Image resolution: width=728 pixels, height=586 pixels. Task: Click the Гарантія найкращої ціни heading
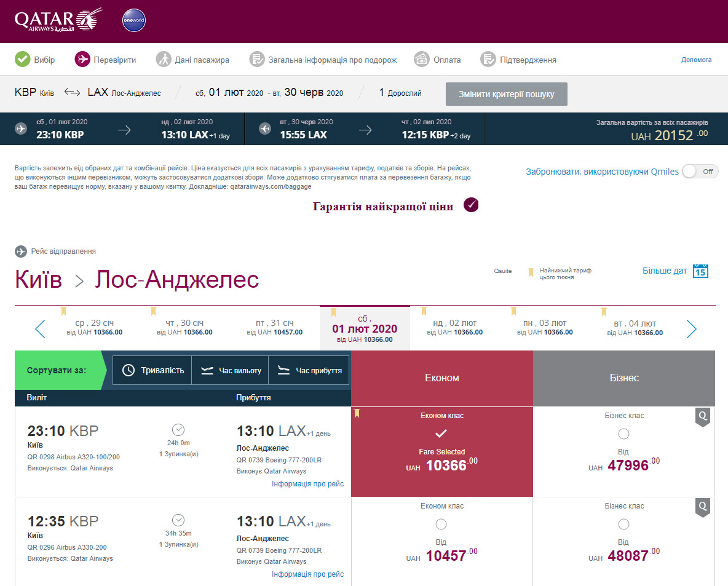tap(383, 206)
